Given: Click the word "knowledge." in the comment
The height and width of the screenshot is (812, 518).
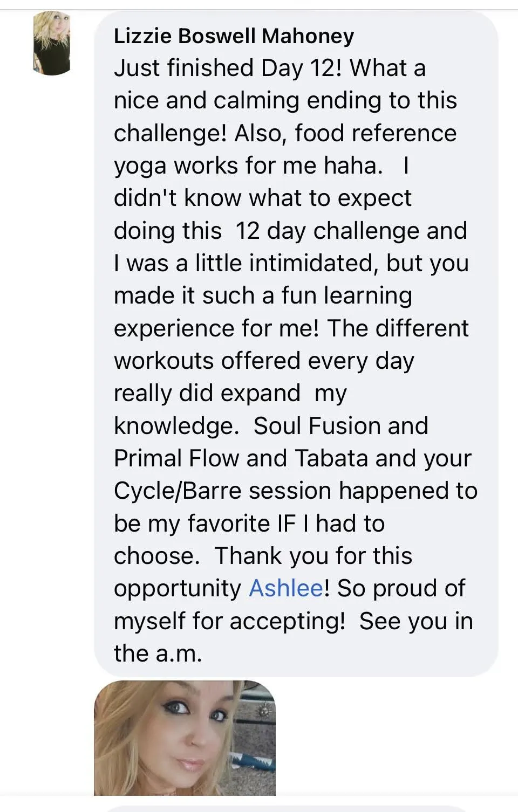Looking at the screenshot, I should click(x=176, y=426).
